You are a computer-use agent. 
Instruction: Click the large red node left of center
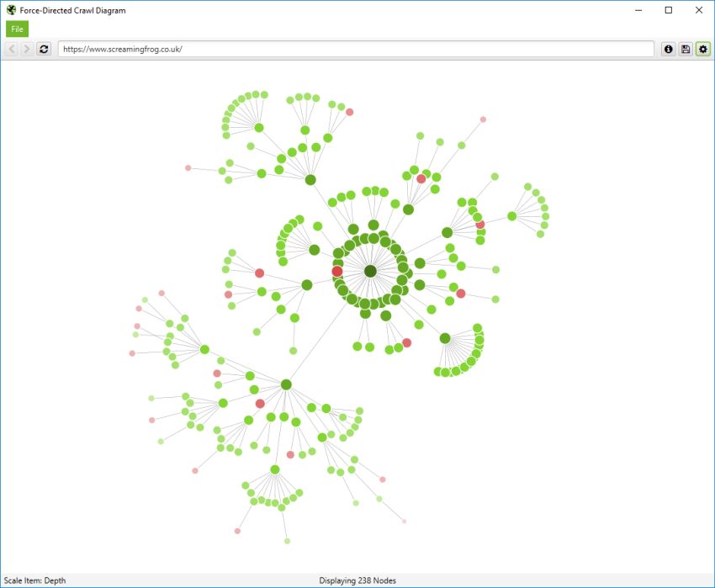click(x=337, y=271)
